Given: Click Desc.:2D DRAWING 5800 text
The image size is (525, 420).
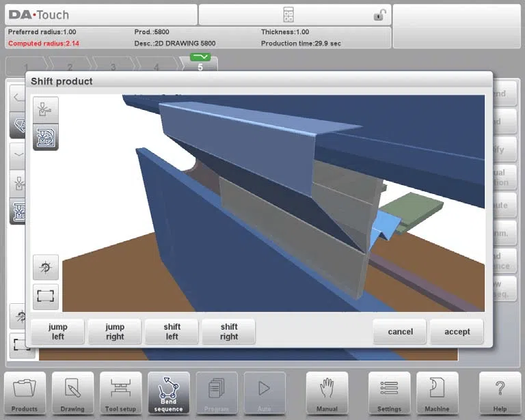Looking at the screenshot, I should click(x=175, y=44).
